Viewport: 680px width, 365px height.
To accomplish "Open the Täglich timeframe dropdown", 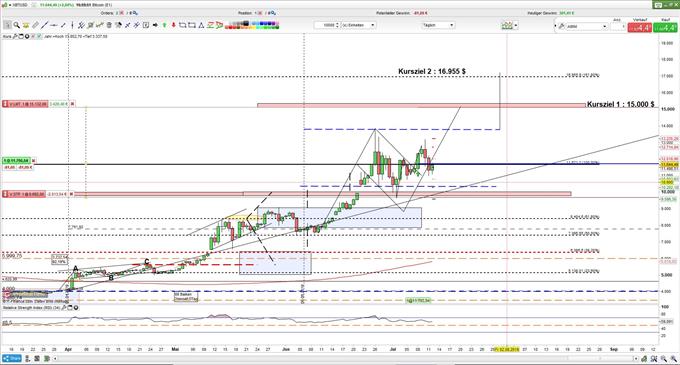I will (438, 25).
